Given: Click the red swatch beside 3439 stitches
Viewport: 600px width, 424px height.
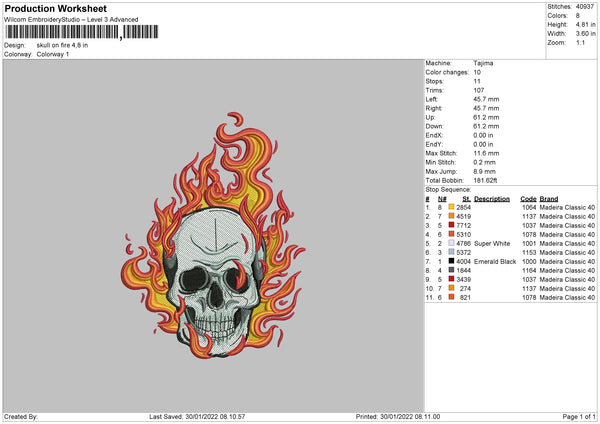Looking at the screenshot, I should coord(451,279).
